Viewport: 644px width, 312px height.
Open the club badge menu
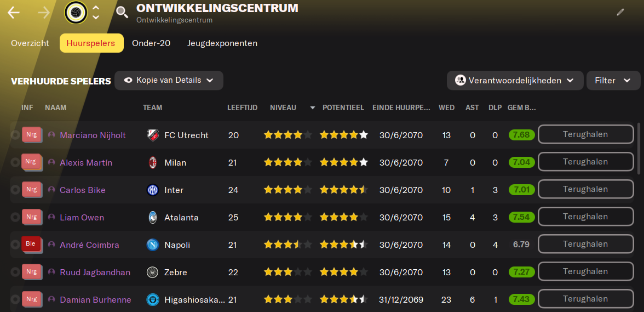76,13
